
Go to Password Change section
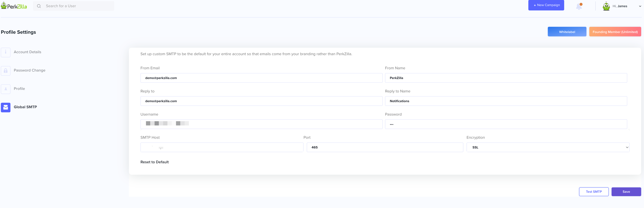(29, 70)
